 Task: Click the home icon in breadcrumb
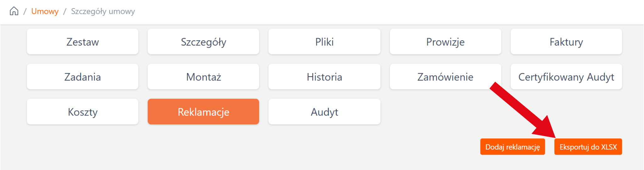(x=14, y=11)
